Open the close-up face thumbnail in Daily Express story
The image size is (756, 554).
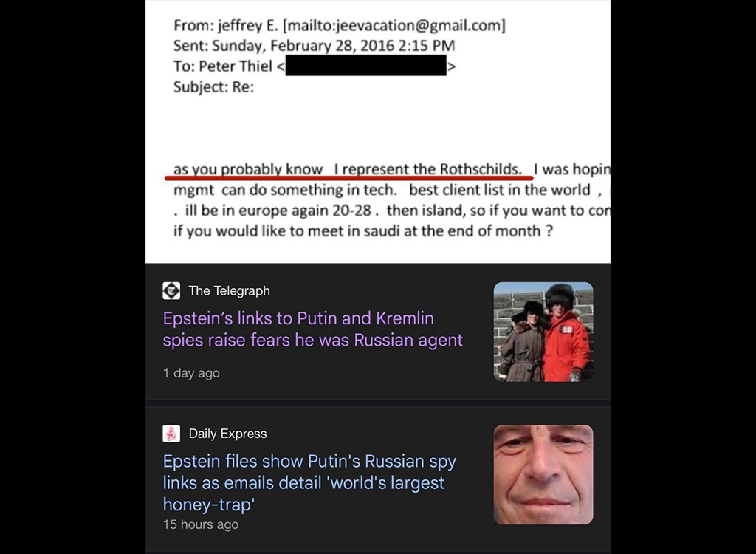(x=543, y=475)
